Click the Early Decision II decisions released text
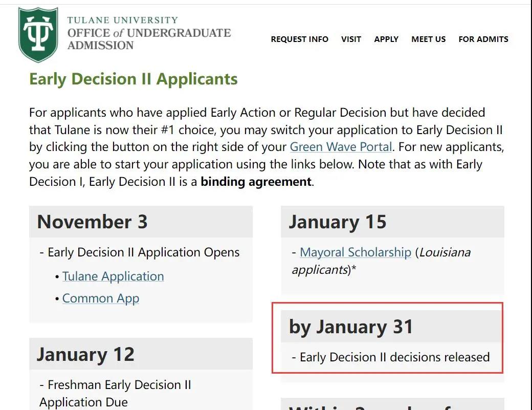Viewport: 532px width, 410px height. click(x=394, y=357)
